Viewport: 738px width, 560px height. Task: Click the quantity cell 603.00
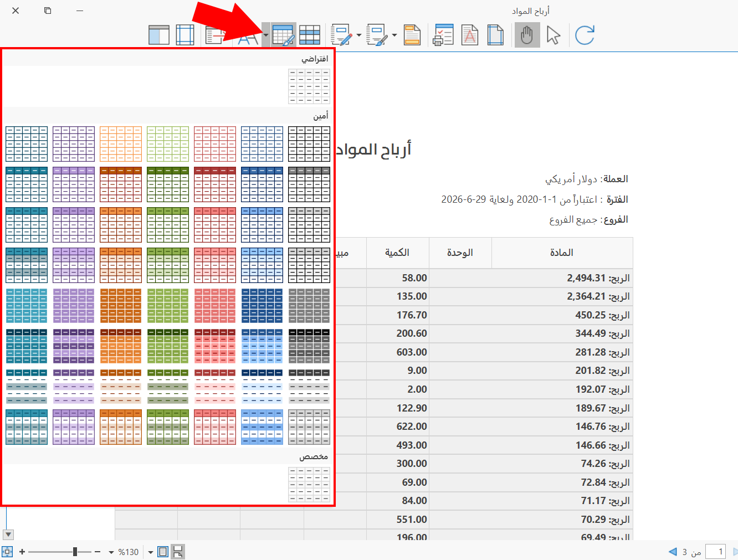point(398,352)
